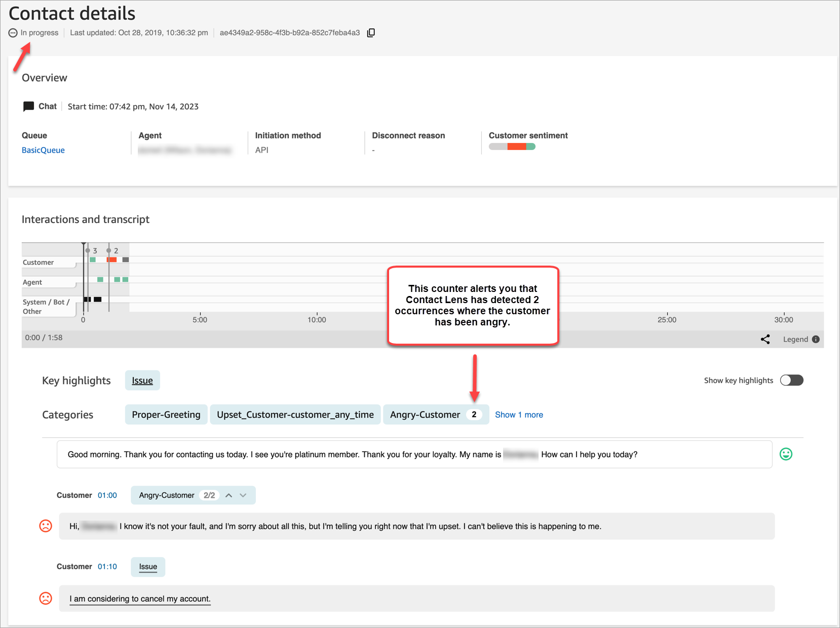This screenshot has width=840, height=628.
Task: Click the Legend info icon
Action: (x=816, y=339)
